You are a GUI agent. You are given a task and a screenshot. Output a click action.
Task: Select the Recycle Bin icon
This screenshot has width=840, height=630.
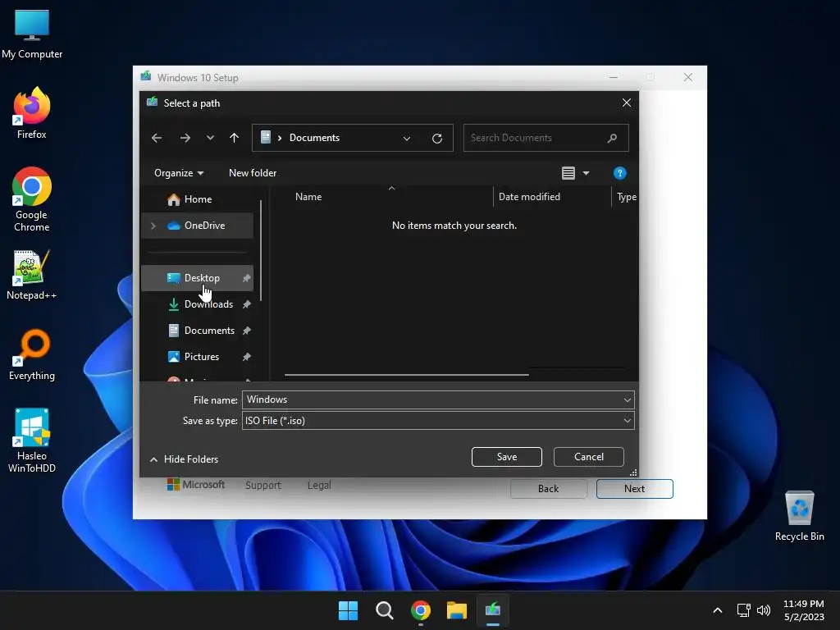coord(799,516)
